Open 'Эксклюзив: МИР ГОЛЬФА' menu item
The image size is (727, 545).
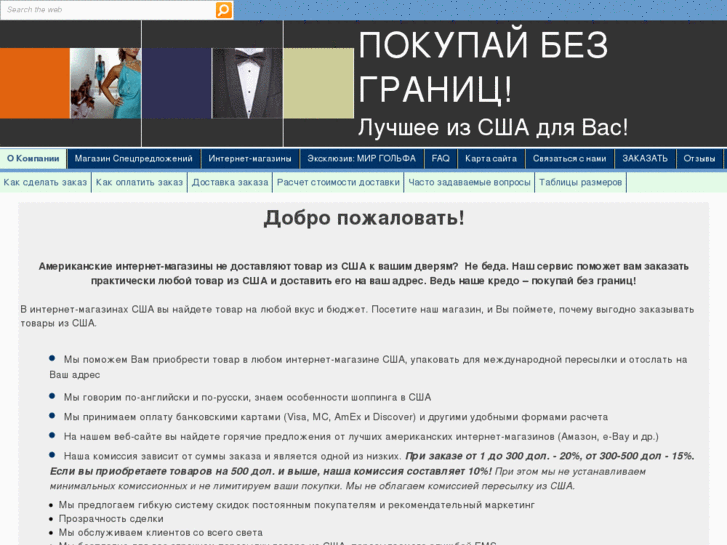tap(362, 159)
